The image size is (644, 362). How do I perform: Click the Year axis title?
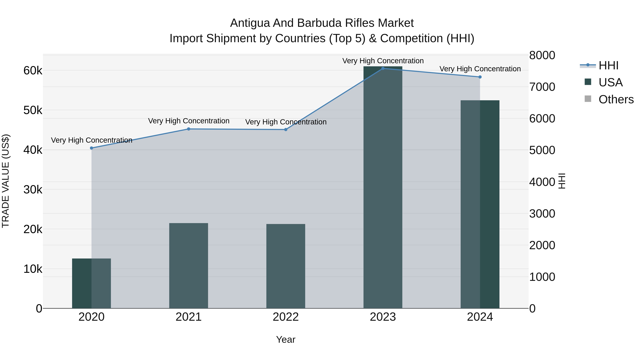[286, 340]
